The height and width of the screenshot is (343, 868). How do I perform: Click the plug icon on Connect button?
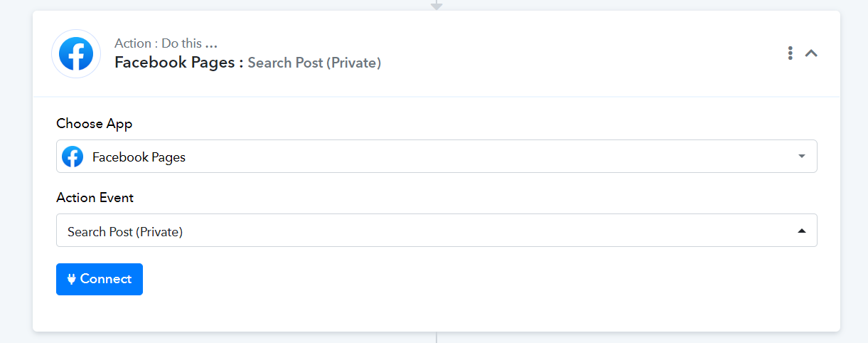pos(71,279)
